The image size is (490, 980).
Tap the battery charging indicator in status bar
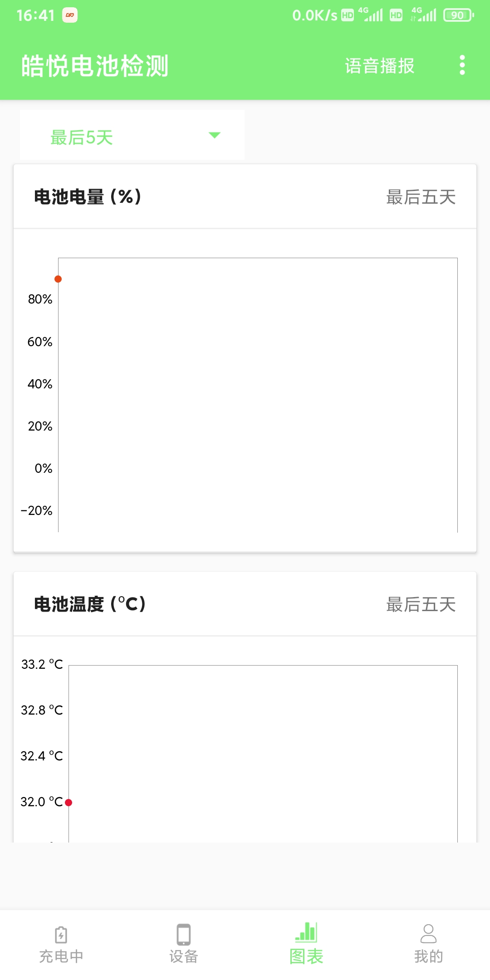click(x=69, y=15)
